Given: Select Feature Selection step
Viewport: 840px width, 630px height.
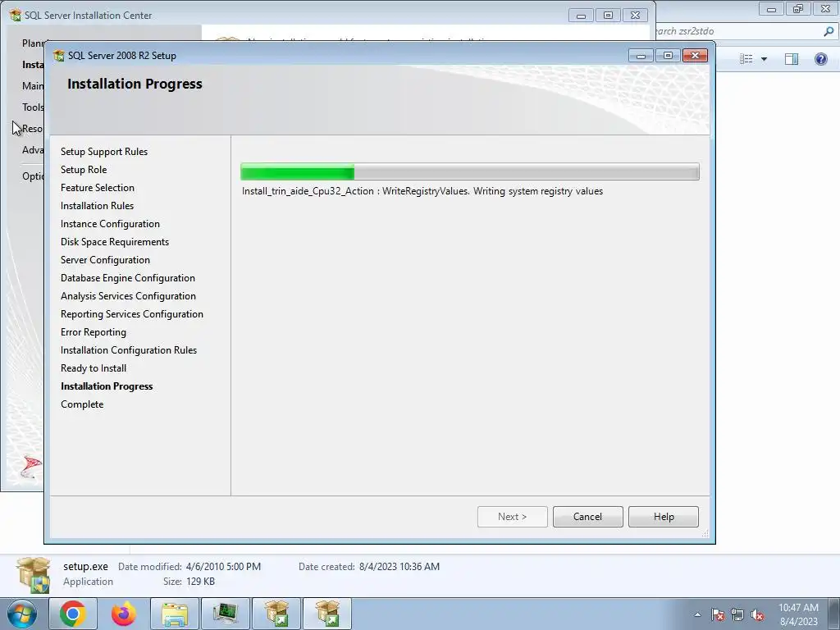Looking at the screenshot, I should click(98, 188).
